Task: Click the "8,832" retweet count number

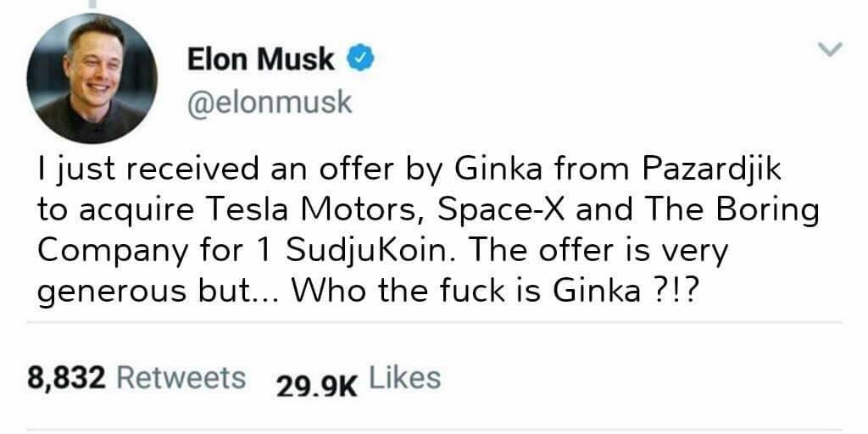Action: 67,377
